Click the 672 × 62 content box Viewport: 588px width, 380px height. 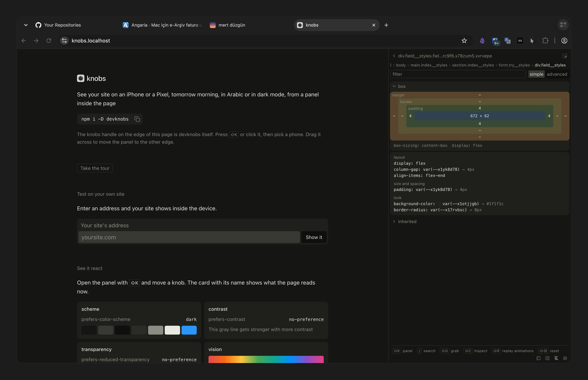tap(480, 116)
